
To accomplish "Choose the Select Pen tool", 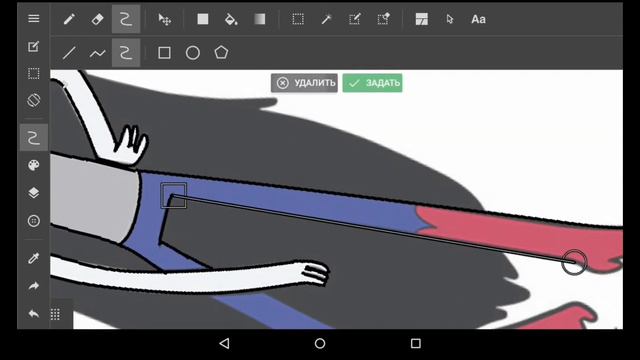I will (355, 19).
